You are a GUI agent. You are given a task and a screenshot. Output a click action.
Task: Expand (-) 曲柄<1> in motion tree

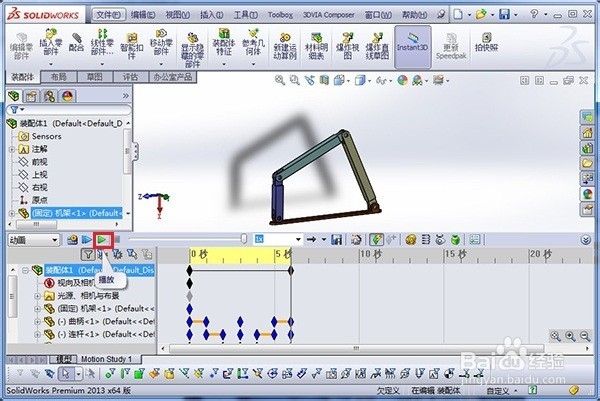click(x=38, y=321)
